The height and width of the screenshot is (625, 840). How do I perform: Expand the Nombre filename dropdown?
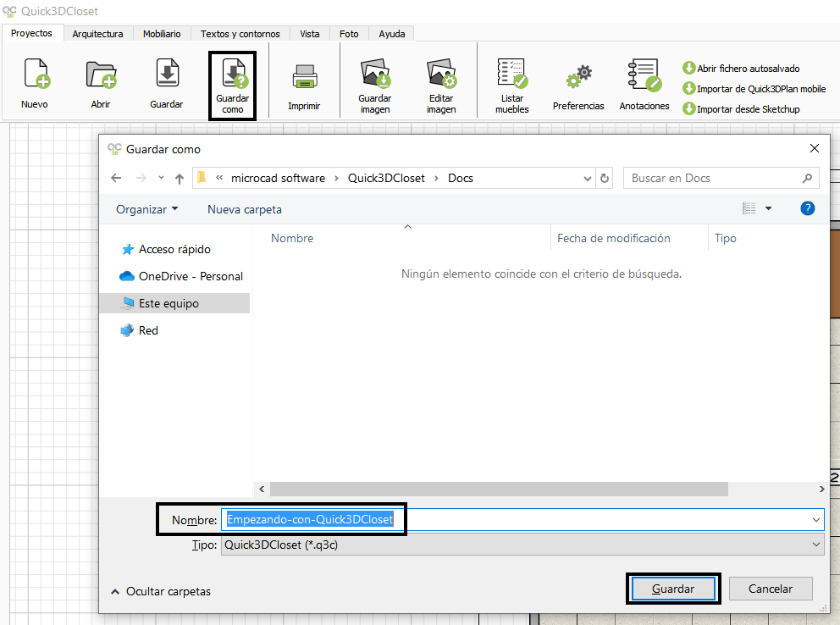coord(816,520)
